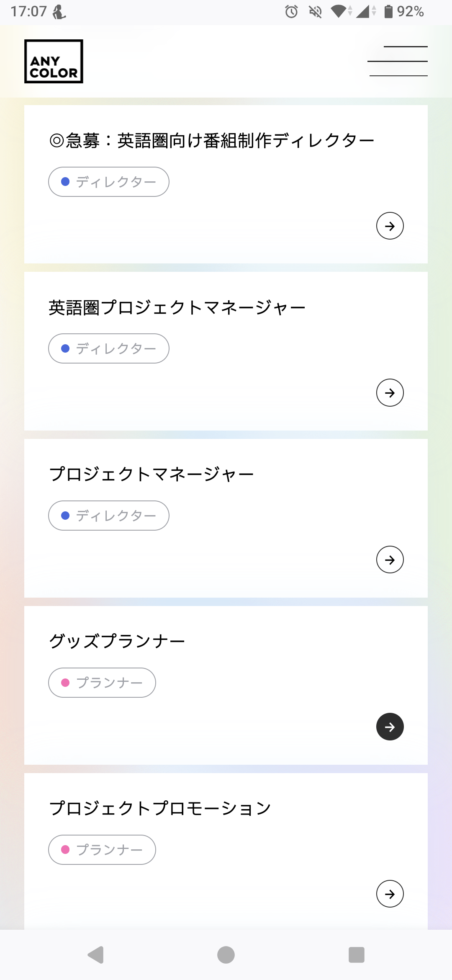Open the ANYCOLOR logo home link

54,62
